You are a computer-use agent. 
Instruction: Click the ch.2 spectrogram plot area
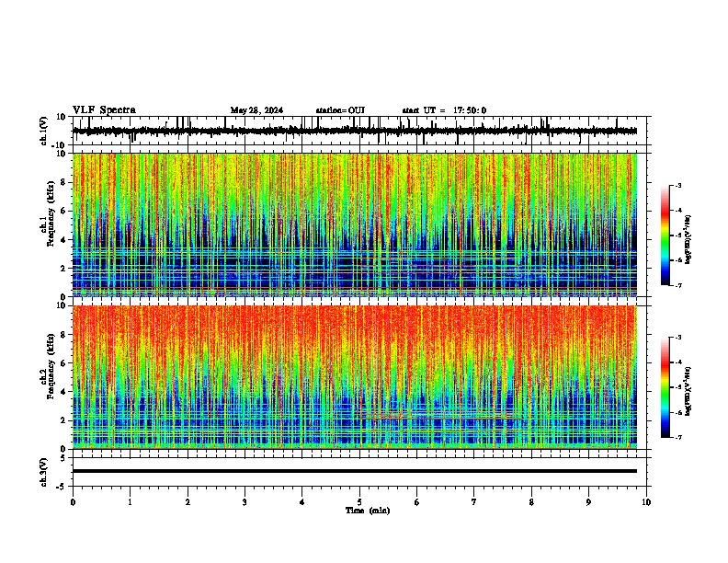(x=355, y=377)
